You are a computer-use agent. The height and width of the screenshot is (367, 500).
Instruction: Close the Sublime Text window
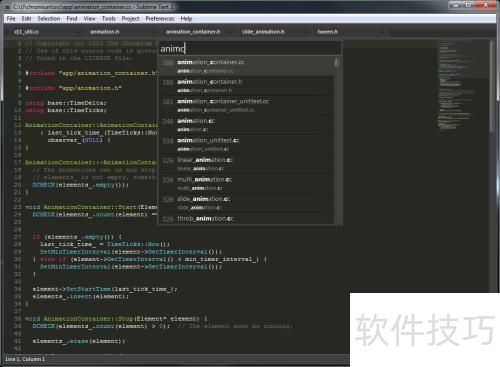pyautogui.click(x=486, y=5)
